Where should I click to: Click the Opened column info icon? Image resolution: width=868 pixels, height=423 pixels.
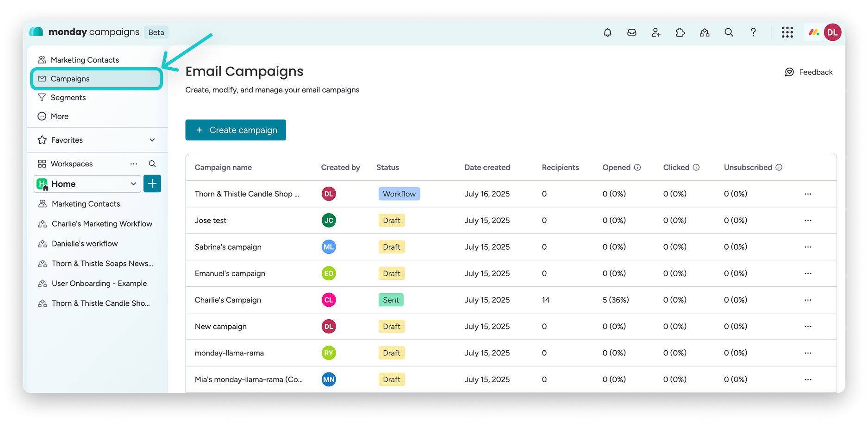[637, 167]
